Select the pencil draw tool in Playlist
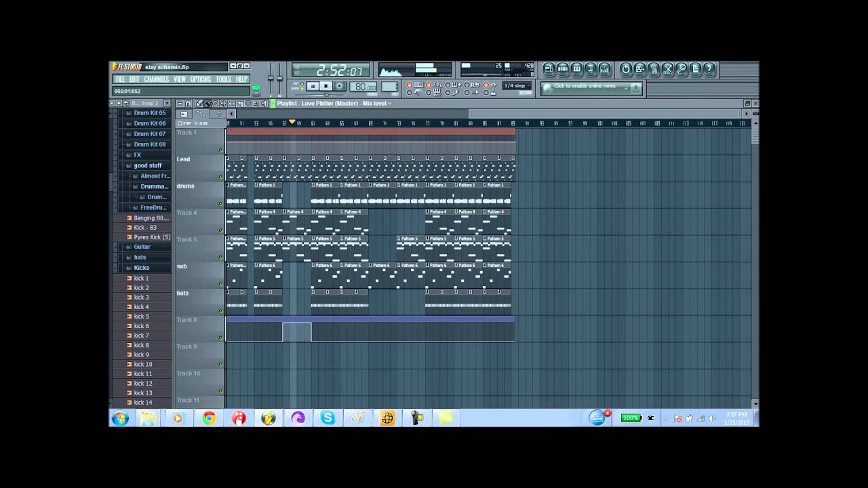Image resolution: width=868 pixels, height=488 pixels. (199, 103)
